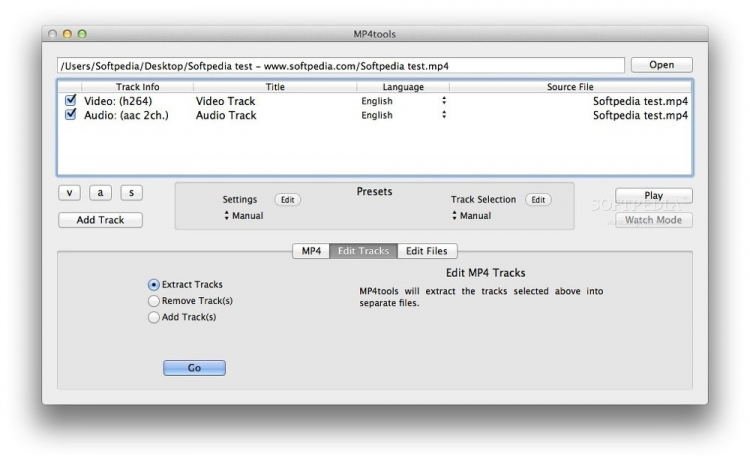Uncheck the Video (h264) track checkbox
Viewport: 750px width, 463px height.
71,100
